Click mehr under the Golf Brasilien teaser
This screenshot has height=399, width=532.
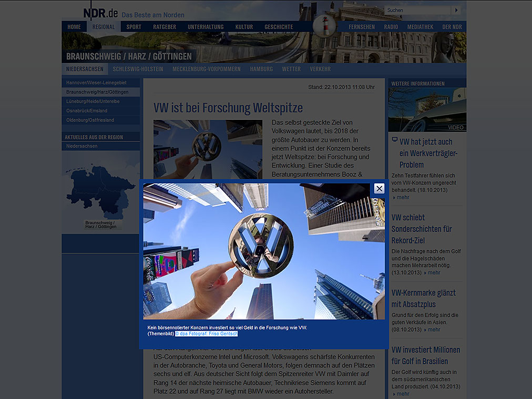tap(403, 394)
